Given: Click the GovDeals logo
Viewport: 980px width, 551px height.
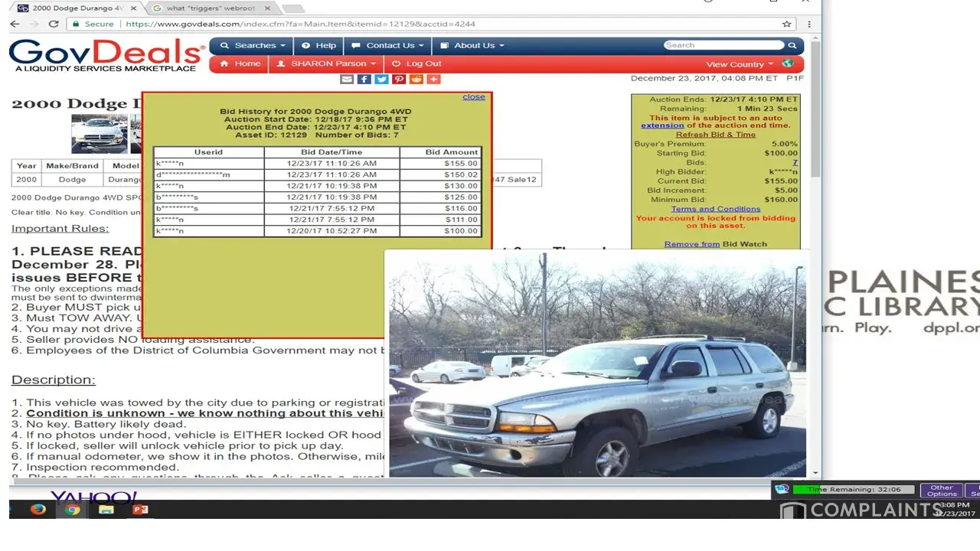Looking at the screenshot, I should click(x=106, y=56).
